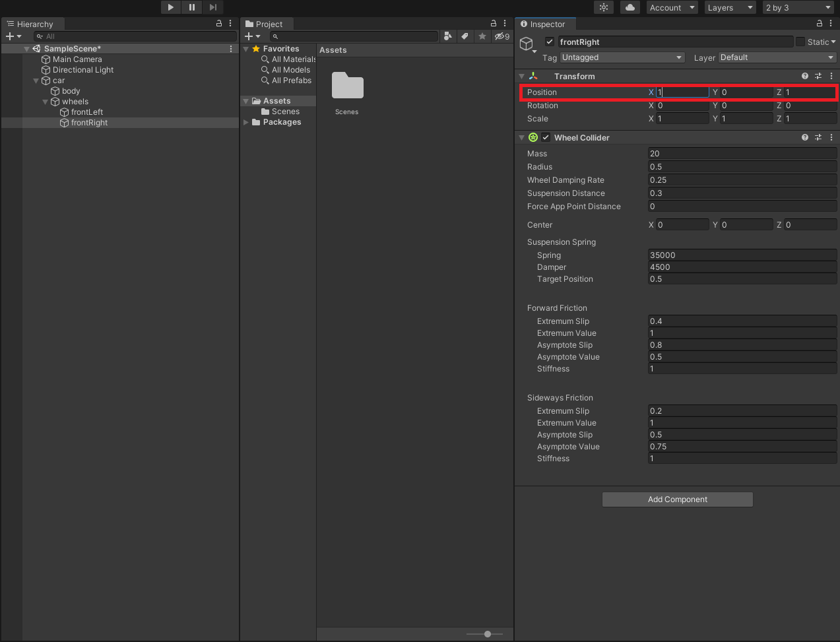Click the Pause button in toolbar

[x=192, y=7]
